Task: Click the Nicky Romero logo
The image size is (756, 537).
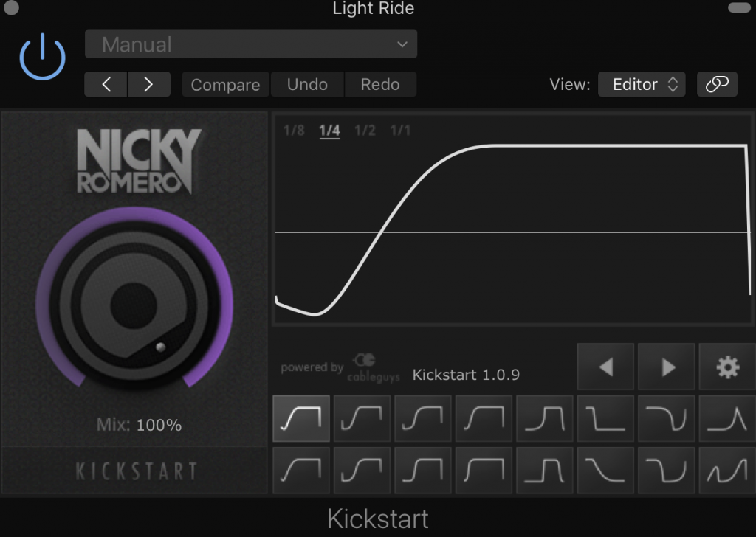Action: (x=139, y=161)
